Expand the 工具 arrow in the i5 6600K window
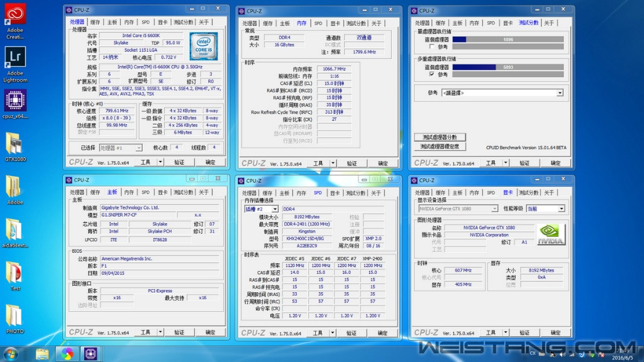644x362 pixels. (160, 162)
